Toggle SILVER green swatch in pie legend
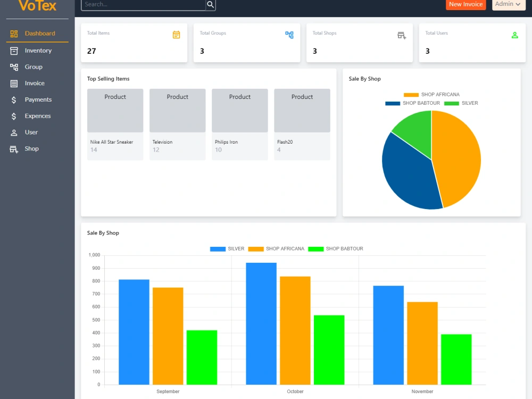The height and width of the screenshot is (399, 532). coord(452,104)
